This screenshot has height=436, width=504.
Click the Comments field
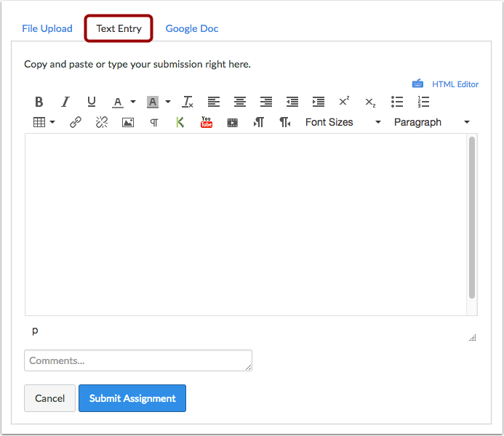138,360
